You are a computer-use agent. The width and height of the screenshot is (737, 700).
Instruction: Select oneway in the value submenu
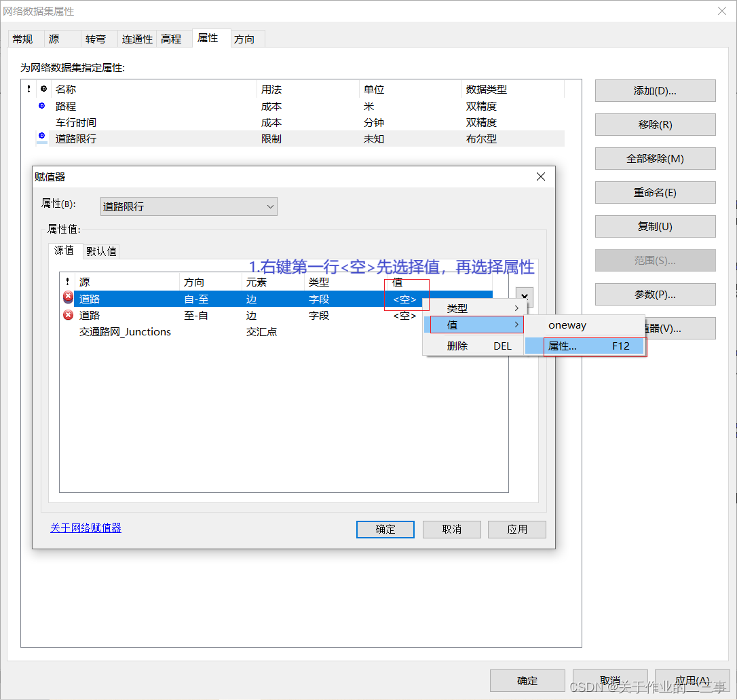pos(584,325)
